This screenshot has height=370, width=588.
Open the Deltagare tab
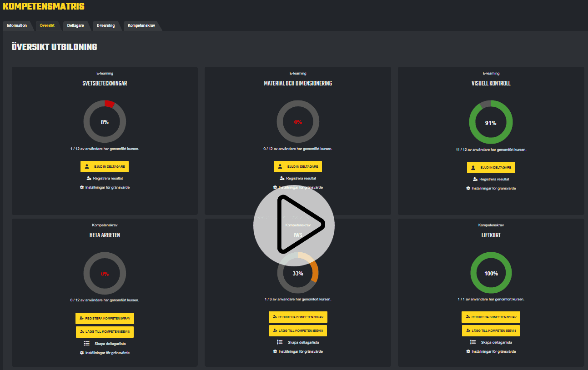75,25
